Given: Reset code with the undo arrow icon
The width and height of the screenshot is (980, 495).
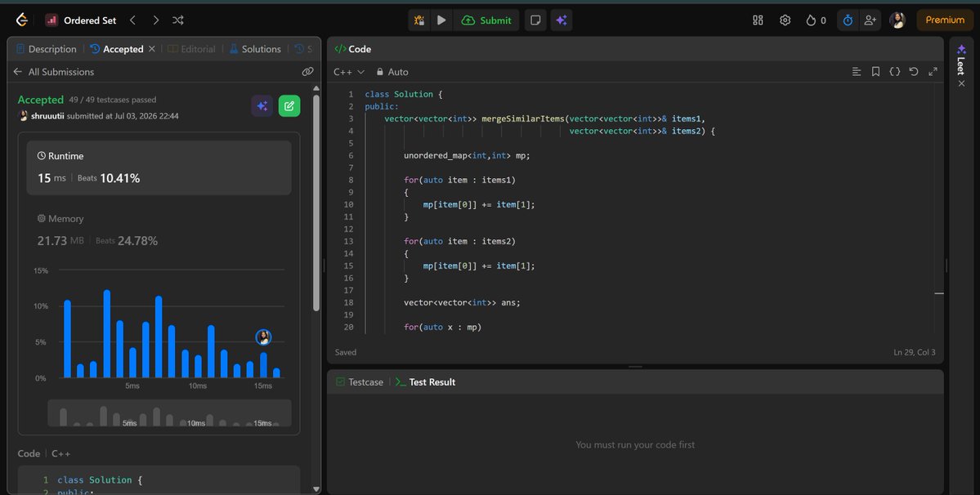Looking at the screenshot, I should pos(914,72).
